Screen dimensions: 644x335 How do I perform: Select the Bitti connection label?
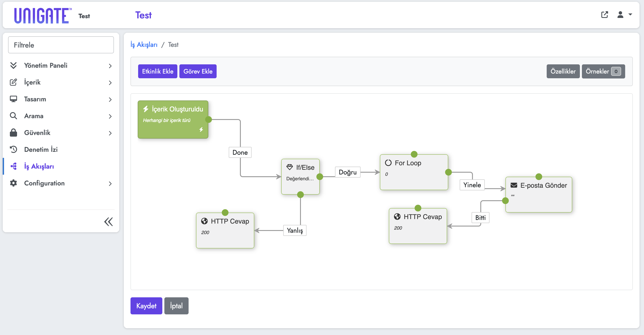[x=480, y=218]
